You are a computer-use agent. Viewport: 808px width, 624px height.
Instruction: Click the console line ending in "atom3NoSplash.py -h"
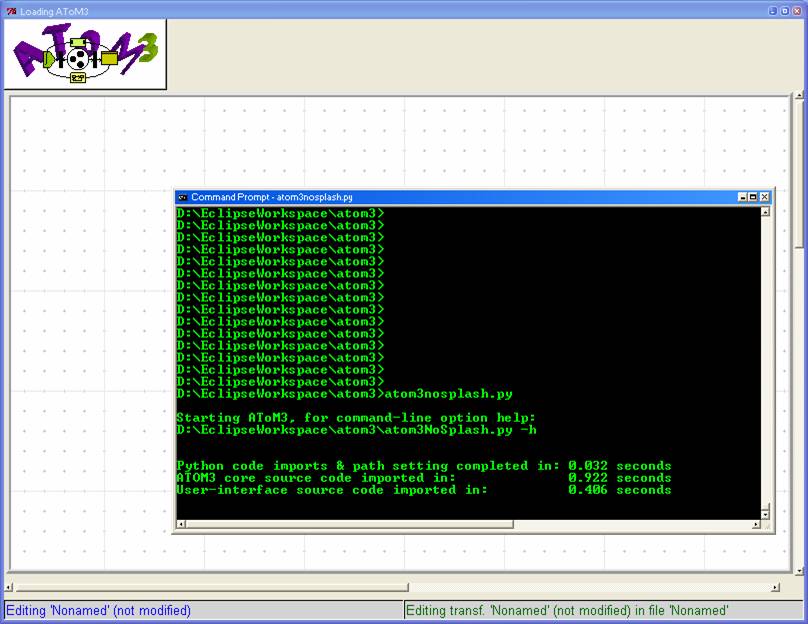coord(356,430)
